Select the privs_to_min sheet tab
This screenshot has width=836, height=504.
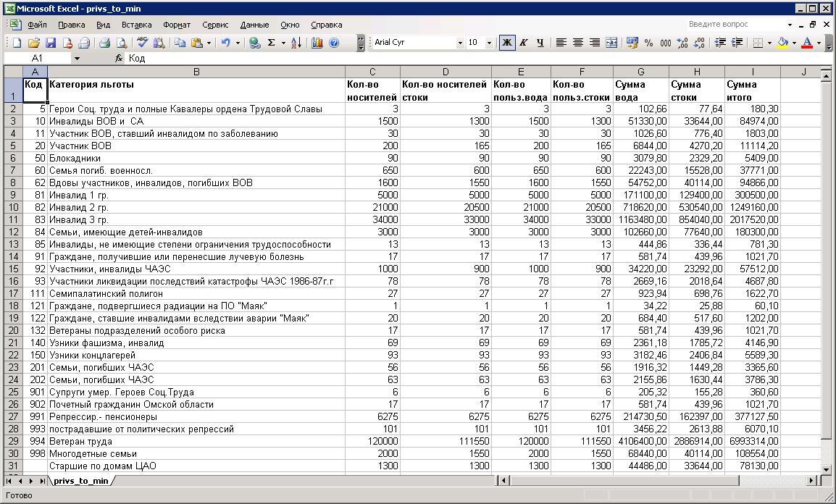click(x=81, y=480)
